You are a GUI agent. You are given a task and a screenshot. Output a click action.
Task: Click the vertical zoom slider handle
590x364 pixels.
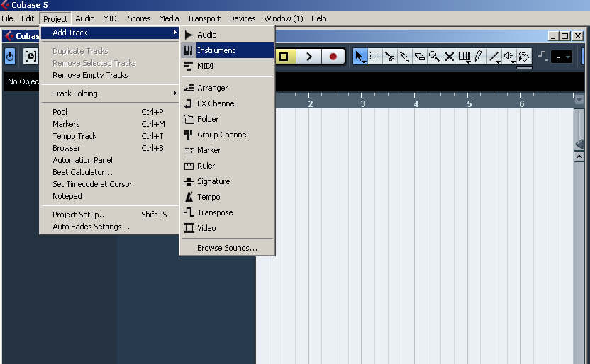click(x=579, y=144)
